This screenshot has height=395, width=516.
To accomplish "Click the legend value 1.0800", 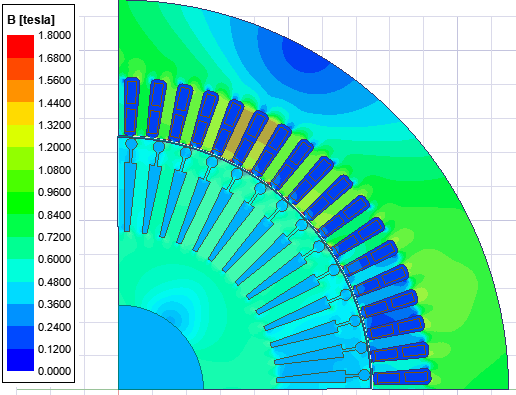I will pyautogui.click(x=54, y=170).
